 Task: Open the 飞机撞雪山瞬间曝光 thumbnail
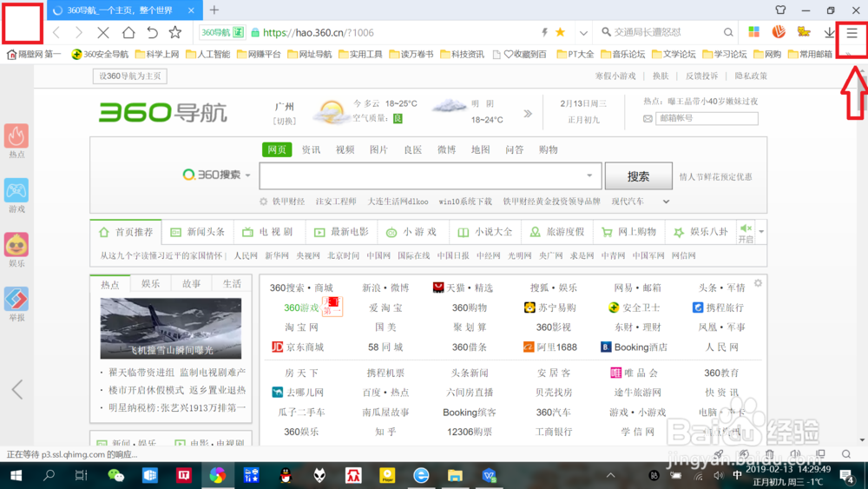(x=170, y=327)
